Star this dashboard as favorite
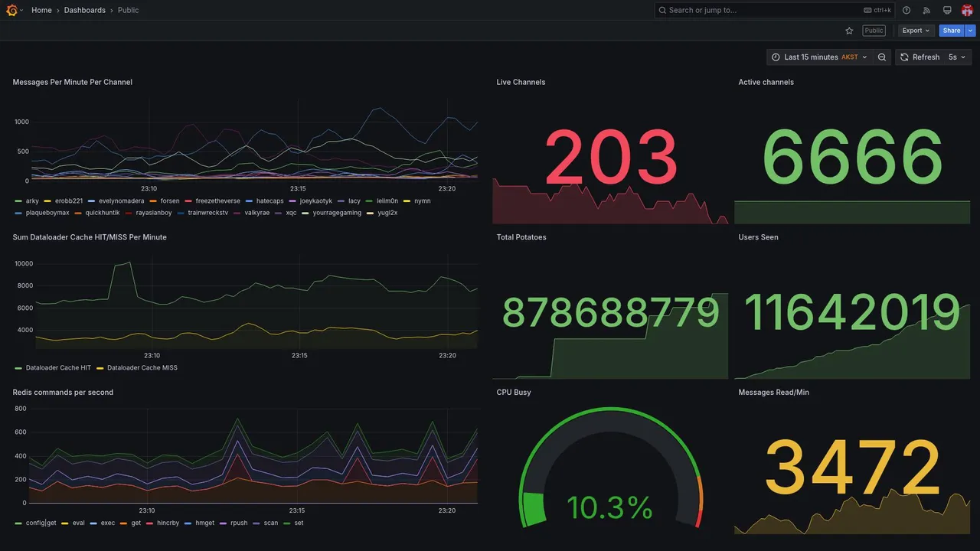Viewport: 980px width, 551px height. [849, 31]
